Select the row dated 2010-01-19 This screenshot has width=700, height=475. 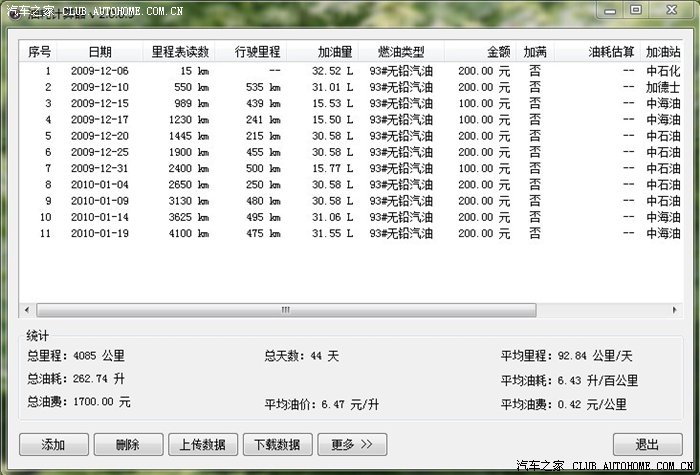[x=99, y=233]
